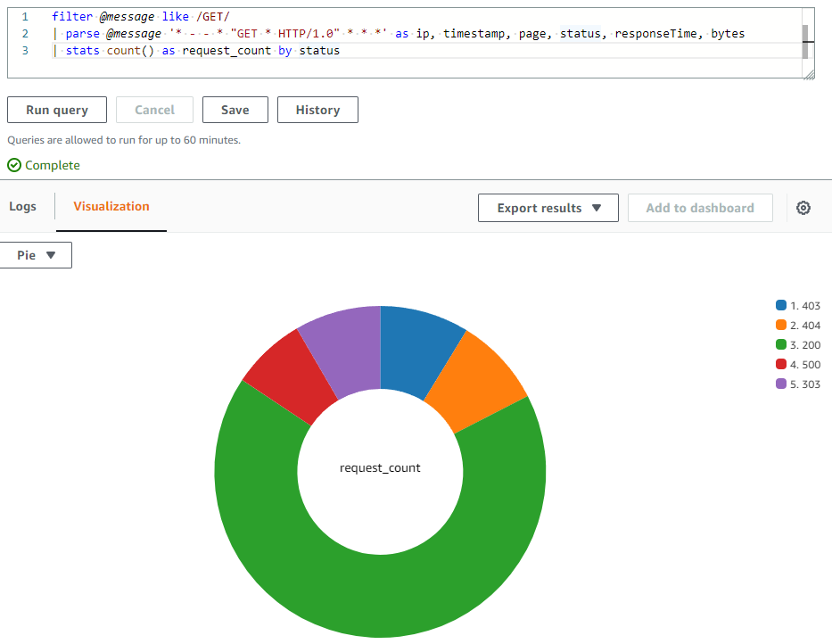Run the query
The image size is (832, 644).
click(57, 110)
